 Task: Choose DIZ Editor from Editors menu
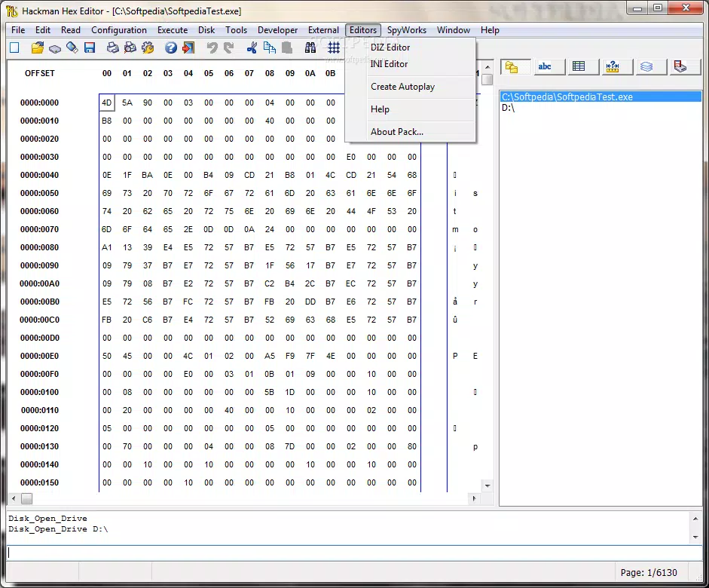click(x=410, y=47)
